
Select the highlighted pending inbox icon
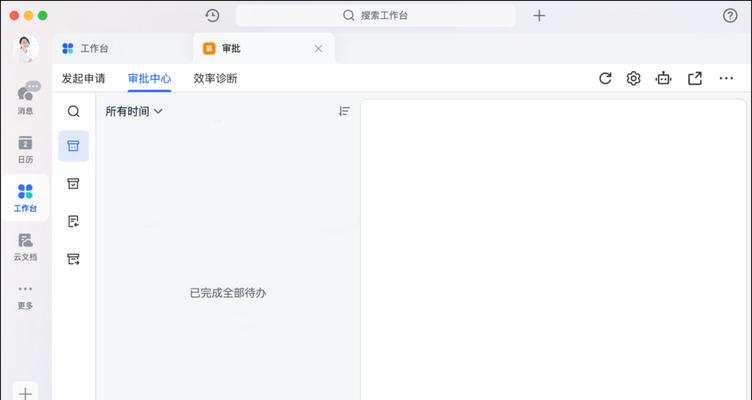[x=73, y=146]
